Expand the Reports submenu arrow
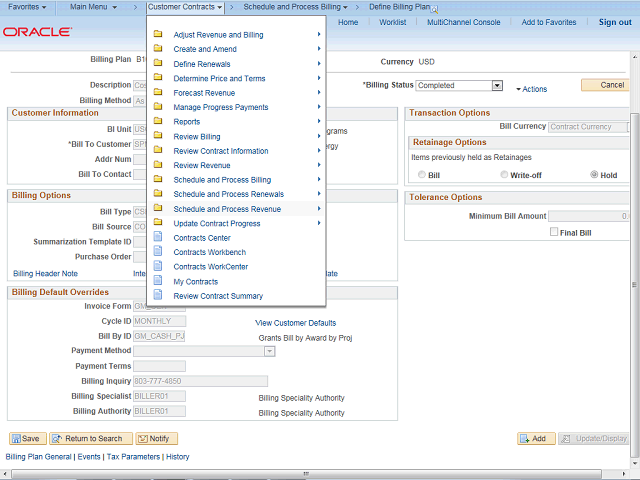Viewport: 640px width, 480px height. 319,121
